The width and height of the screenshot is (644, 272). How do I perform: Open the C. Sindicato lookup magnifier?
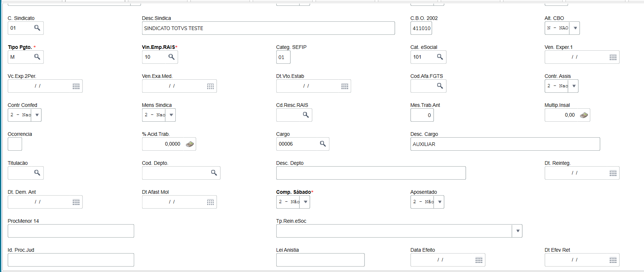coord(37,28)
